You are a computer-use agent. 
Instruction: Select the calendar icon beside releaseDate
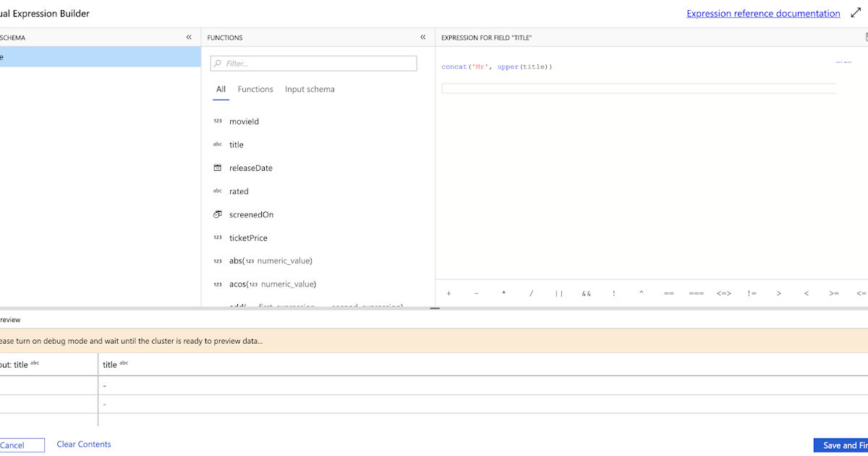pyautogui.click(x=218, y=167)
